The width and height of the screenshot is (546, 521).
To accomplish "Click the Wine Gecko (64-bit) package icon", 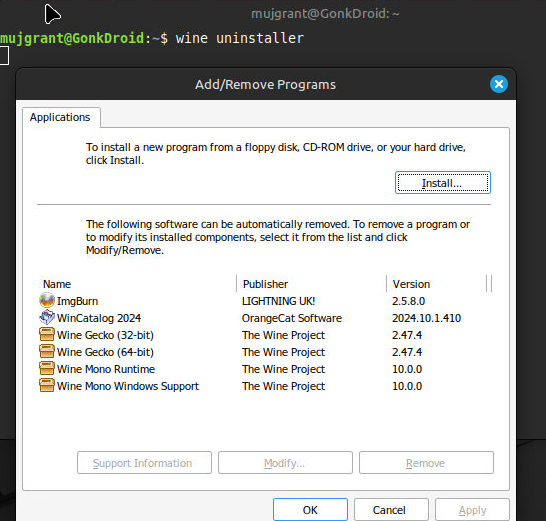I will point(47,352).
